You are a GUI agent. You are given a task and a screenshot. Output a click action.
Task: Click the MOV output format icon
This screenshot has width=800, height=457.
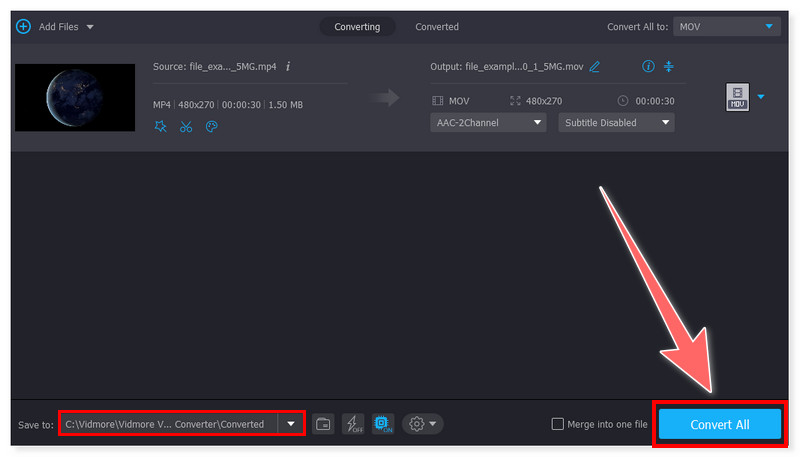pos(737,97)
